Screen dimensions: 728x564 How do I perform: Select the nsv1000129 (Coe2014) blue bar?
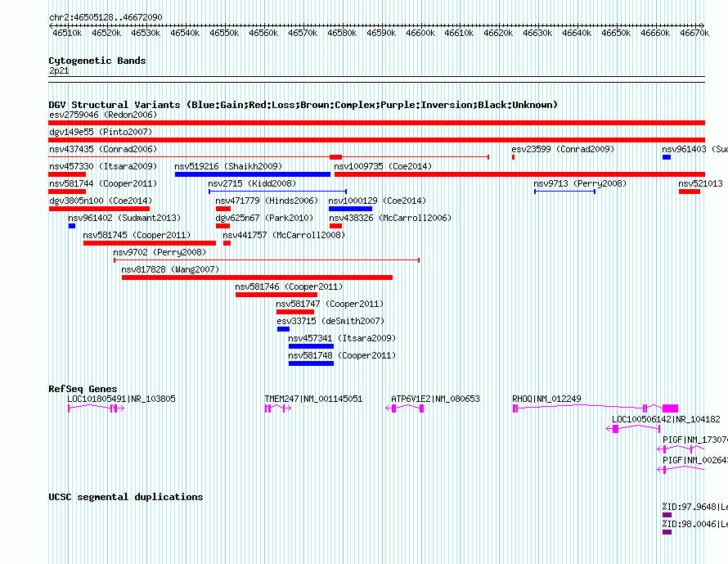click(x=351, y=209)
